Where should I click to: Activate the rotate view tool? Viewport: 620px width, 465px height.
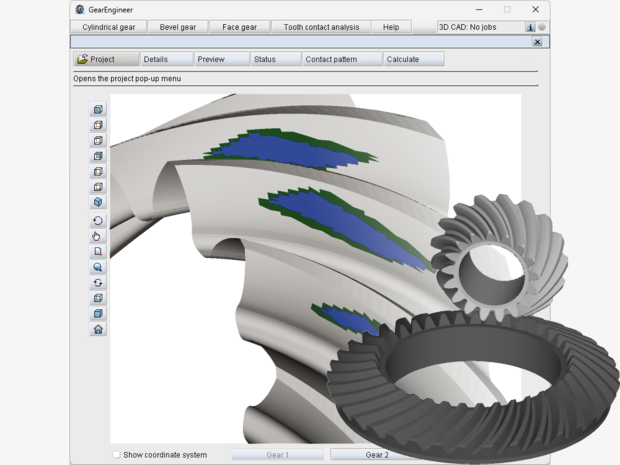pyautogui.click(x=98, y=221)
